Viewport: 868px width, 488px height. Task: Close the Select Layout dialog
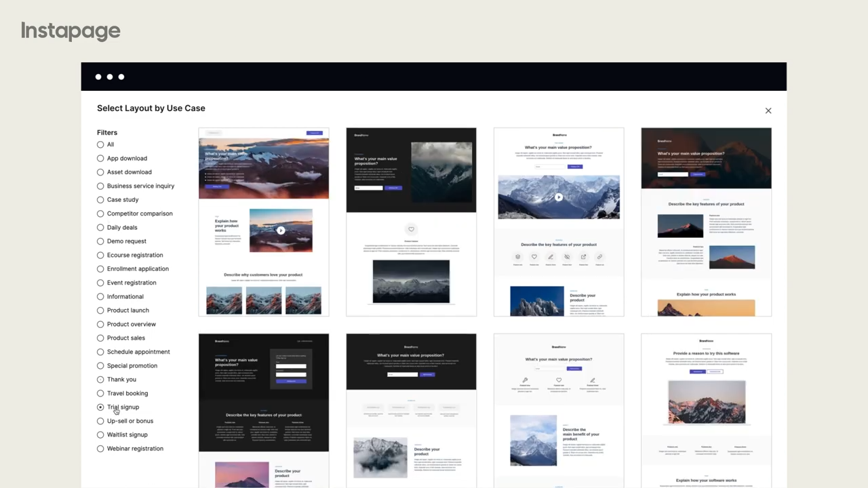tap(768, 110)
